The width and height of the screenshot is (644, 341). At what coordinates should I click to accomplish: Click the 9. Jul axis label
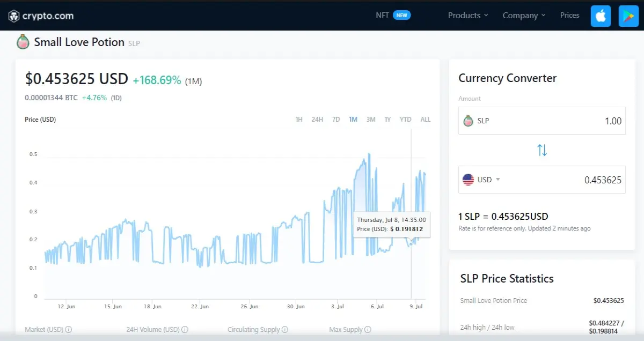(416, 307)
